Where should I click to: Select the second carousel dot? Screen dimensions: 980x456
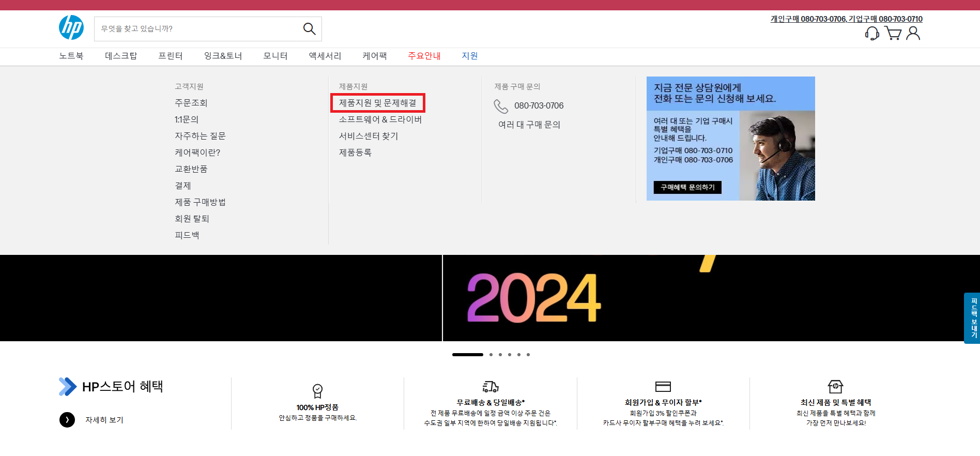(x=491, y=355)
